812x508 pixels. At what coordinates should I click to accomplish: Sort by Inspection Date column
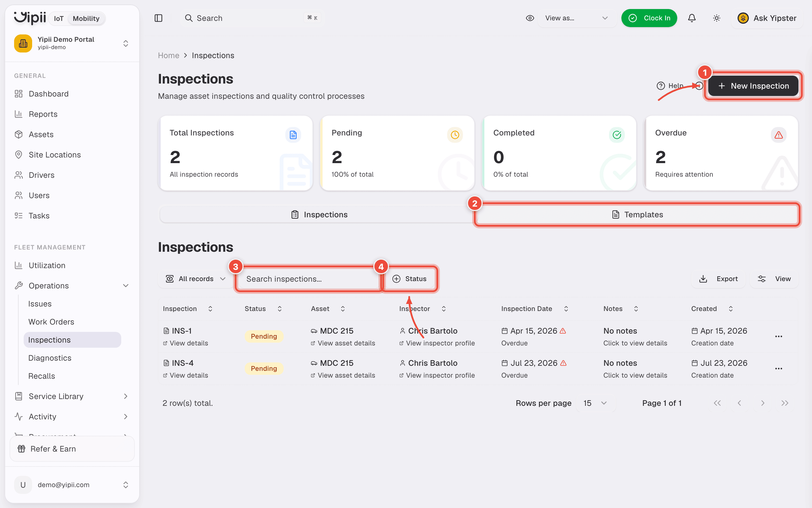(535, 309)
